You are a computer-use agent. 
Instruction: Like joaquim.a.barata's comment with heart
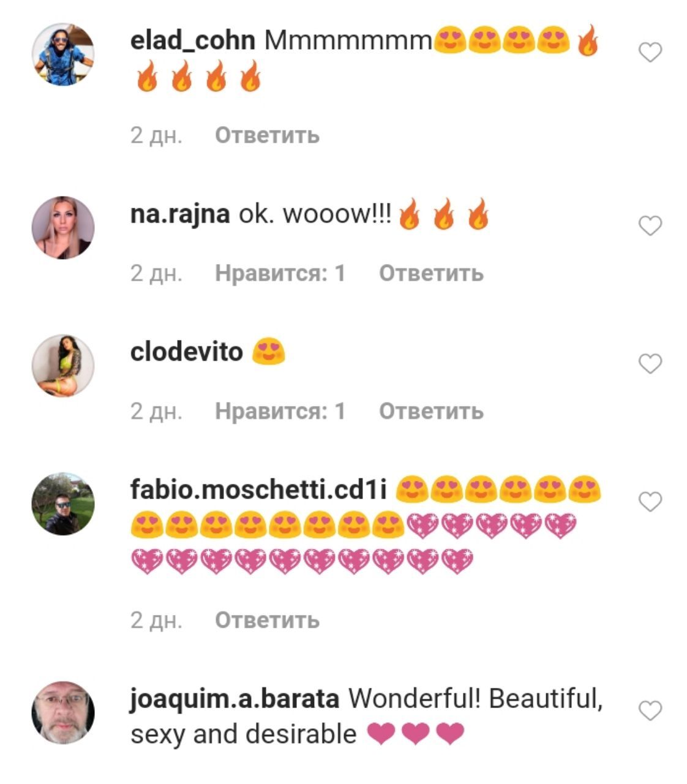(x=650, y=711)
